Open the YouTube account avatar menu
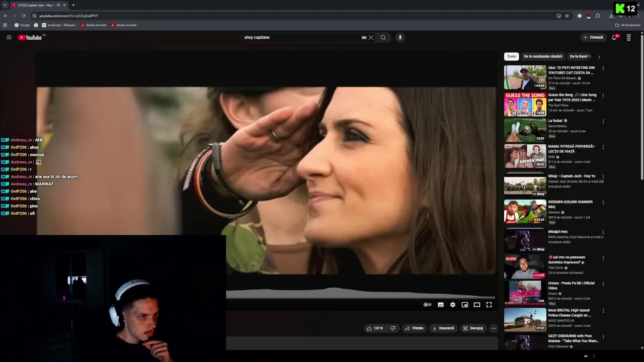Screen dimensions: 644x362 coord(628,37)
